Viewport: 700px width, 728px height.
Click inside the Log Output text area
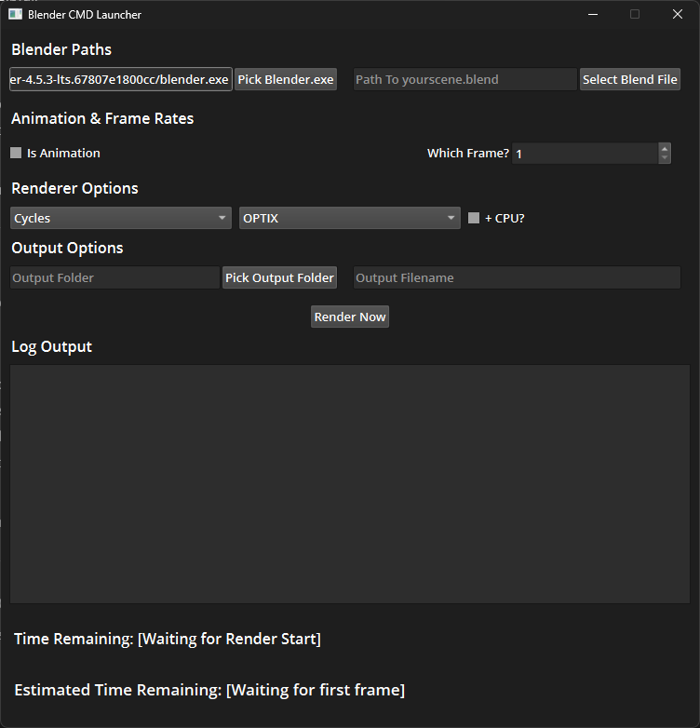pyautogui.click(x=350, y=484)
